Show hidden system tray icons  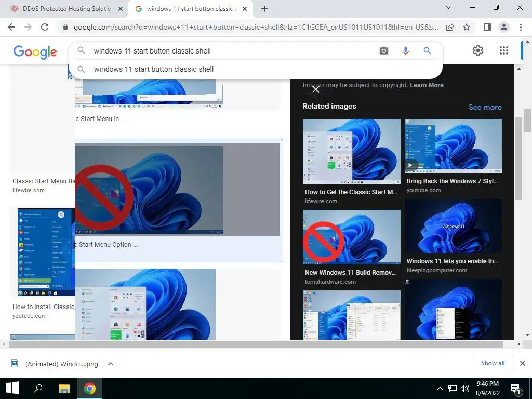click(440, 389)
